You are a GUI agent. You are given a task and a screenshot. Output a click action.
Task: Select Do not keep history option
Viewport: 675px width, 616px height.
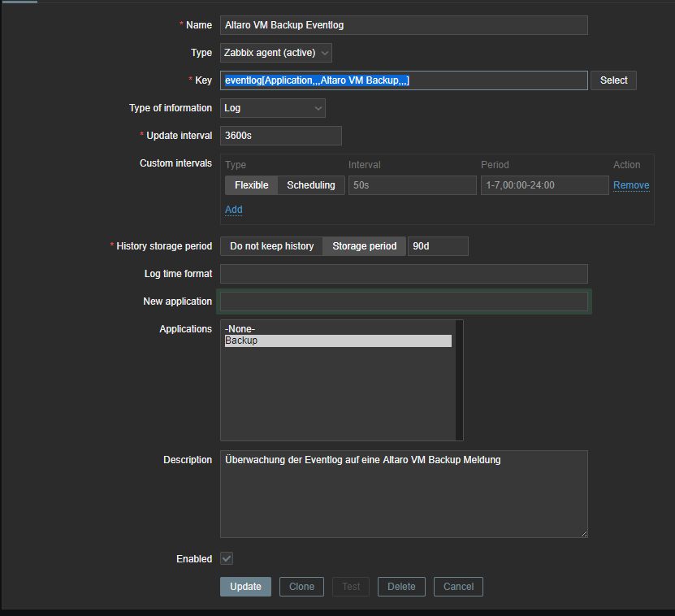[271, 246]
